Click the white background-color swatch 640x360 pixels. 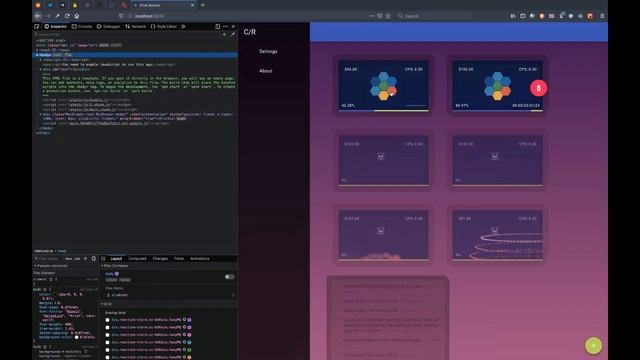click(x=76, y=338)
